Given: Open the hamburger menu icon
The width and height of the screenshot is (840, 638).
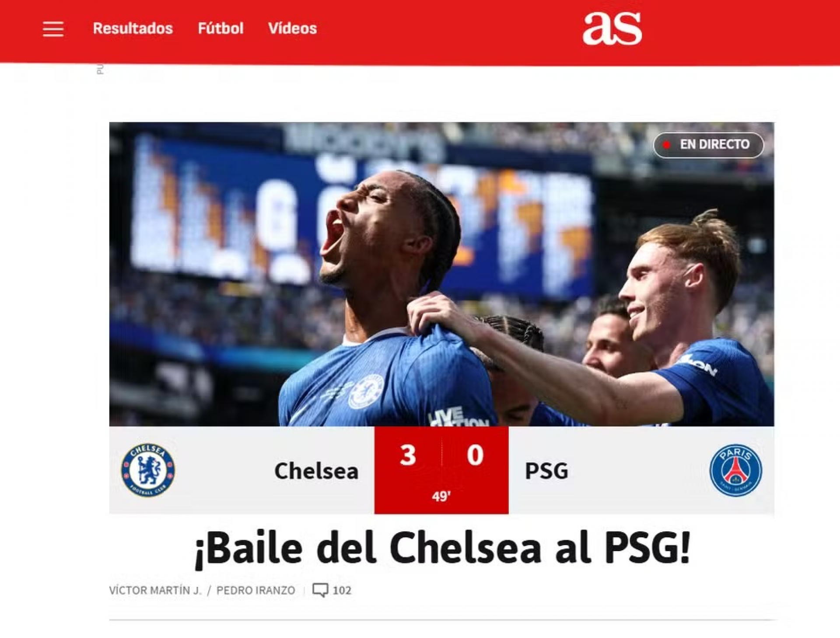Looking at the screenshot, I should (53, 29).
